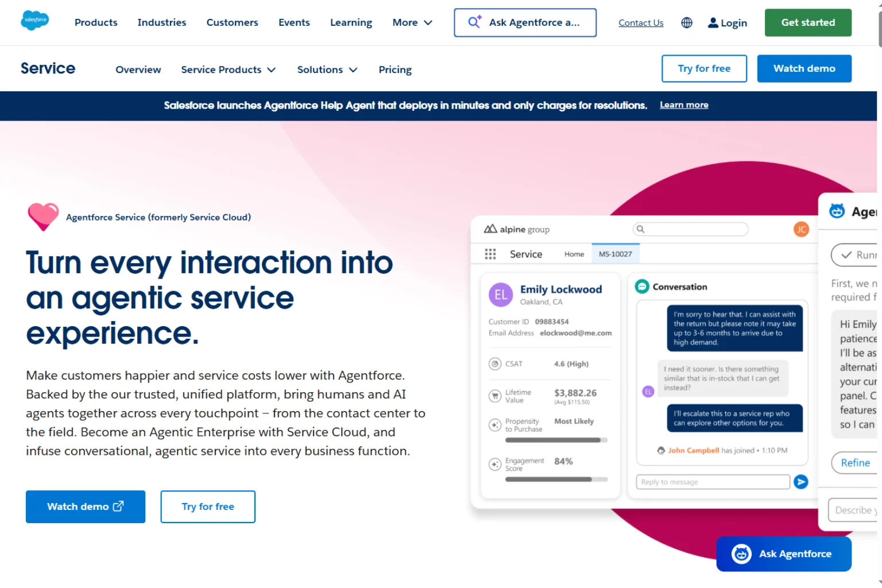Click the external-link icon on Watch demo
The height and width of the screenshot is (588, 882).
118,506
